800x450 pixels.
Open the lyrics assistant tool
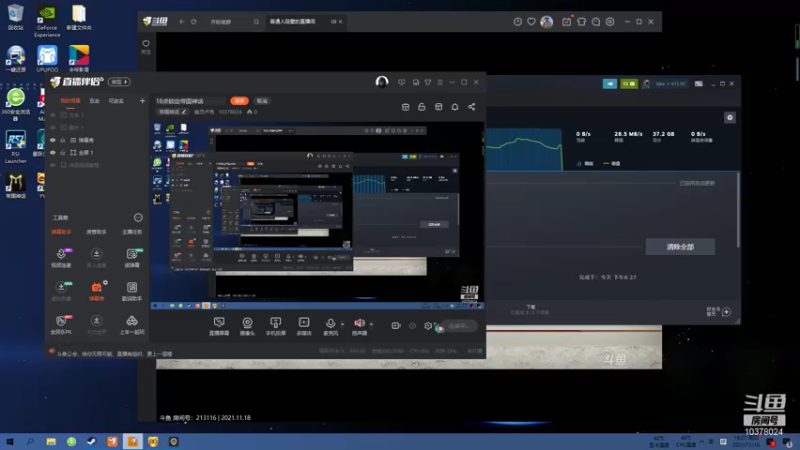pos(132,291)
